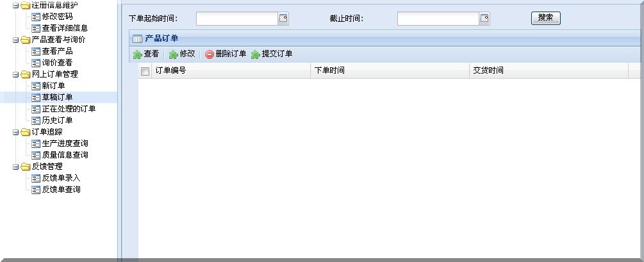Collapse the 注册信息维护 tree node
This screenshot has width=644, height=262.
coord(15,6)
